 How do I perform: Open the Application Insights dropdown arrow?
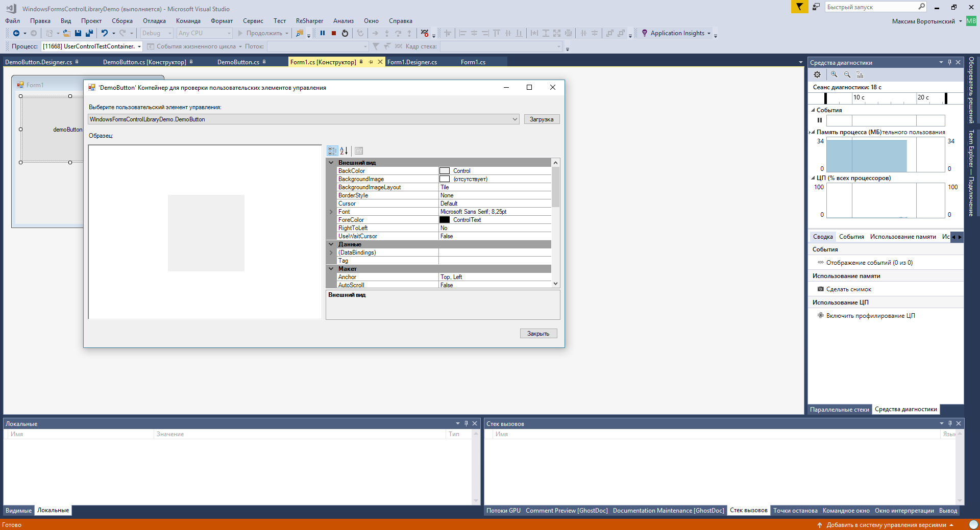click(709, 33)
